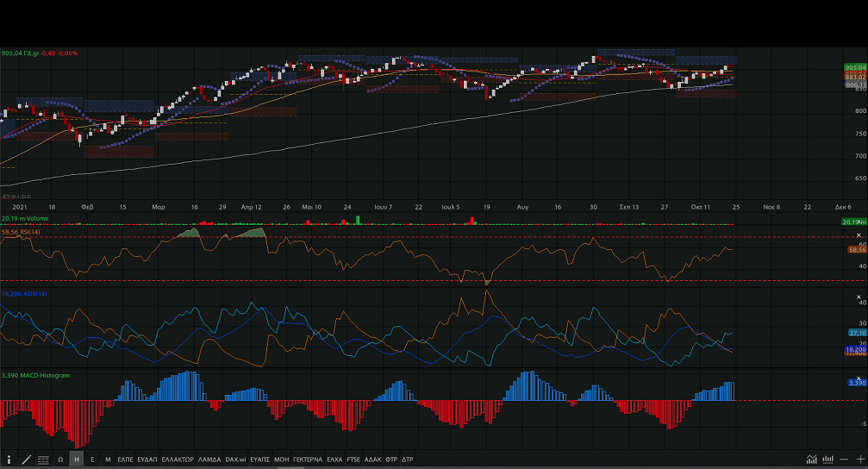Switch to weekly E timeframe
The height and width of the screenshot is (469, 868).
tap(92, 460)
